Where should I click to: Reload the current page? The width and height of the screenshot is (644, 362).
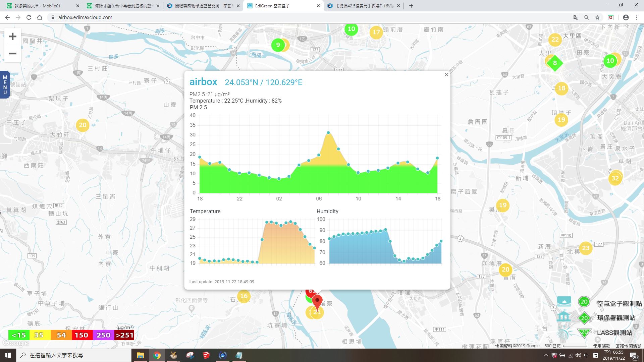click(29, 17)
